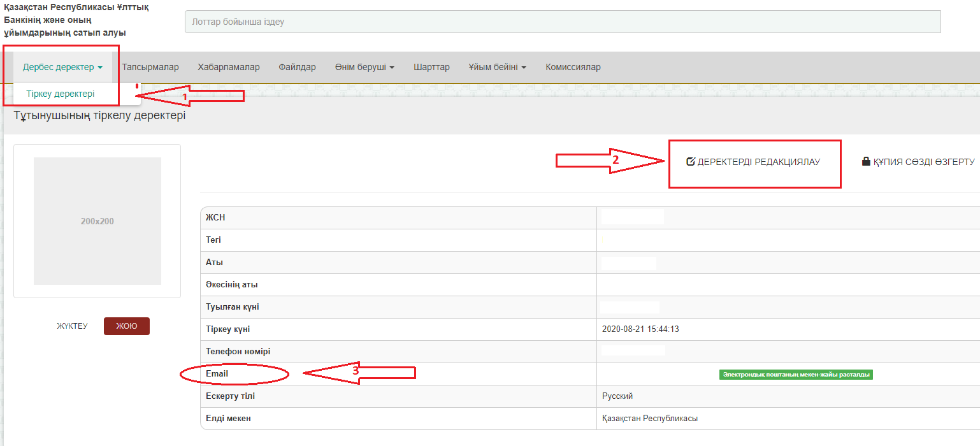Open the Өнім беруші dropdown menu
The height and width of the screenshot is (446, 980).
click(364, 67)
